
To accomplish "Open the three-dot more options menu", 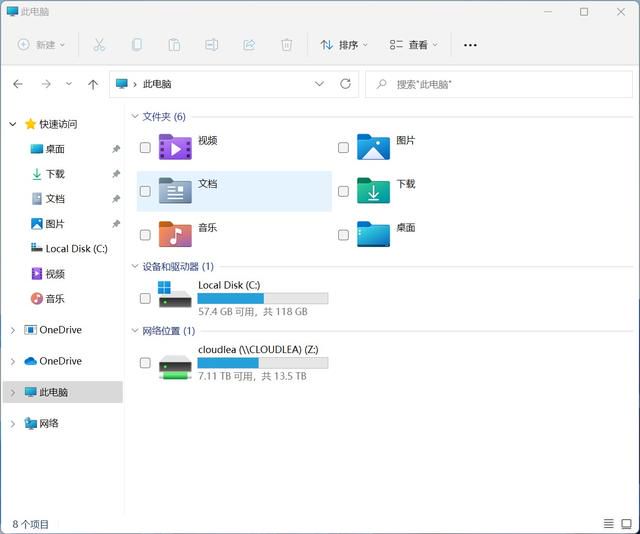I will 470,45.
